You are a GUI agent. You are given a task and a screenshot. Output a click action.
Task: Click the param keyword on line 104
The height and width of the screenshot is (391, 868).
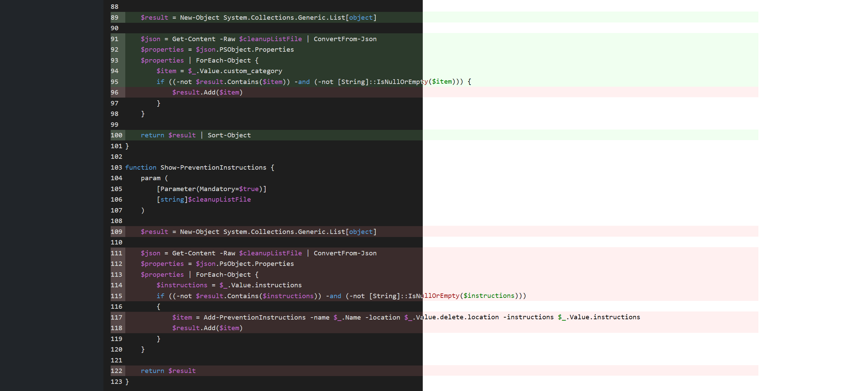click(150, 178)
